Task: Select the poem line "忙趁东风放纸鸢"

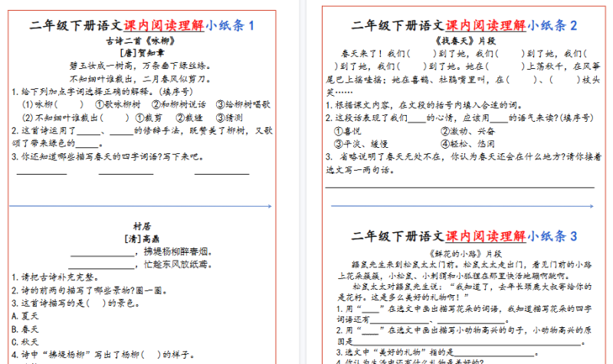Action: tap(178, 264)
